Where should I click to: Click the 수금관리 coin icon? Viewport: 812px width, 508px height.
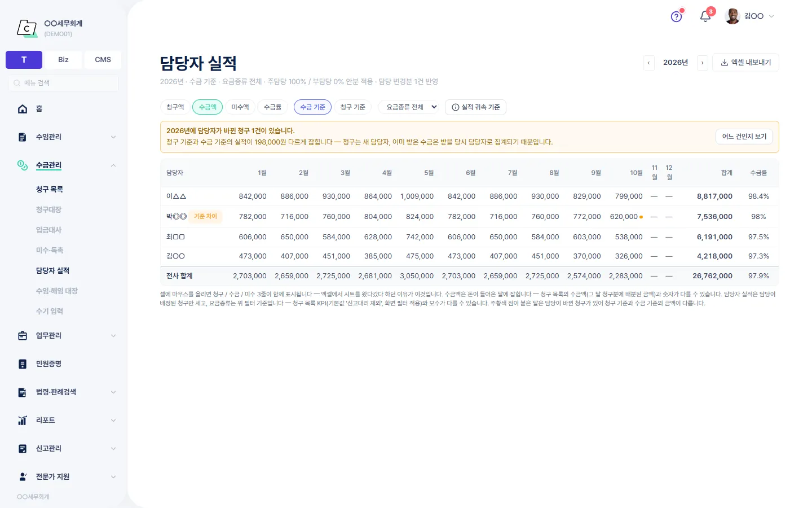[x=23, y=165]
